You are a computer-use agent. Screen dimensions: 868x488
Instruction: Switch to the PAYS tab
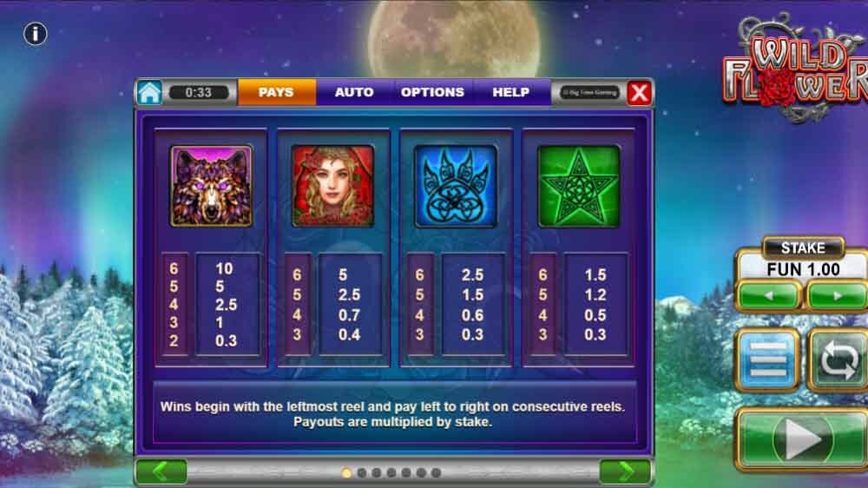276,92
